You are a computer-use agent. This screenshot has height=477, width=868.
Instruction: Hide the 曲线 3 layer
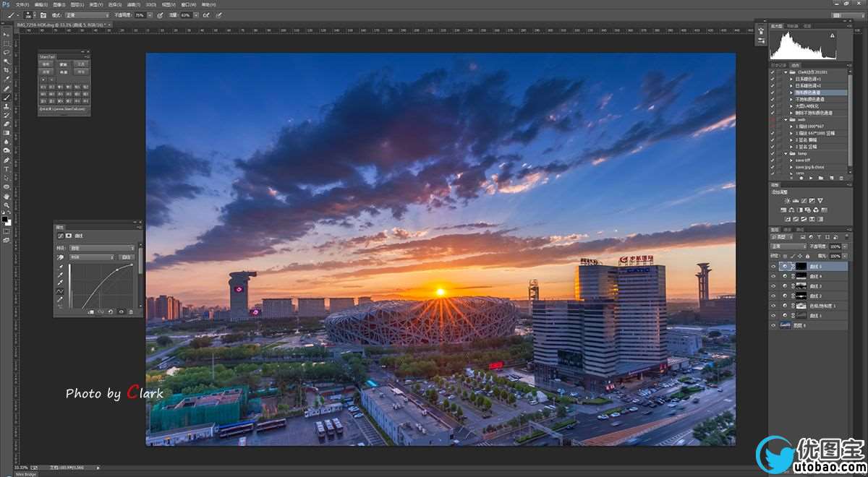click(773, 286)
